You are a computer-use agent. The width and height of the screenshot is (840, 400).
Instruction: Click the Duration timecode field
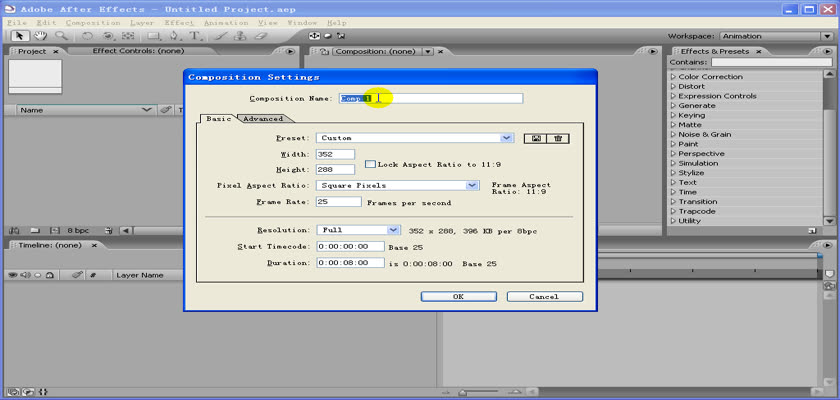350,263
